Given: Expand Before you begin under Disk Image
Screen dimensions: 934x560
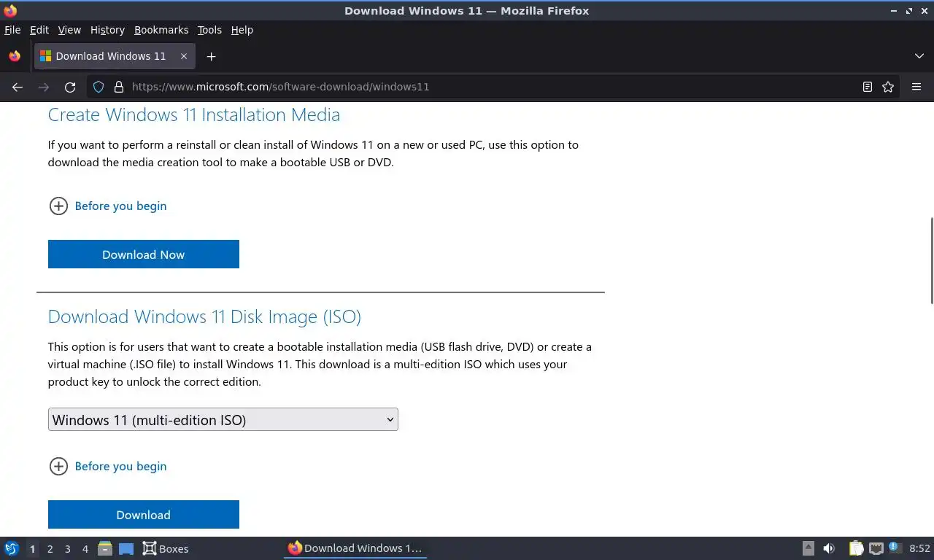Looking at the screenshot, I should click(108, 466).
